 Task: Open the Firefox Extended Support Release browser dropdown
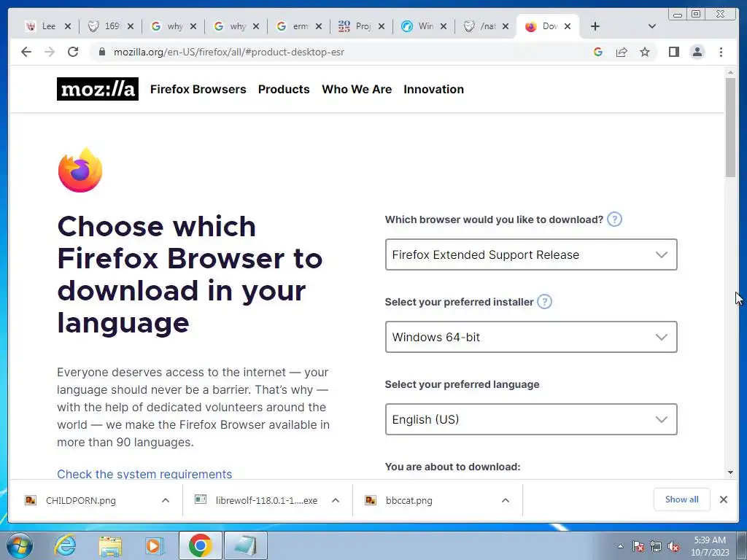pos(531,254)
